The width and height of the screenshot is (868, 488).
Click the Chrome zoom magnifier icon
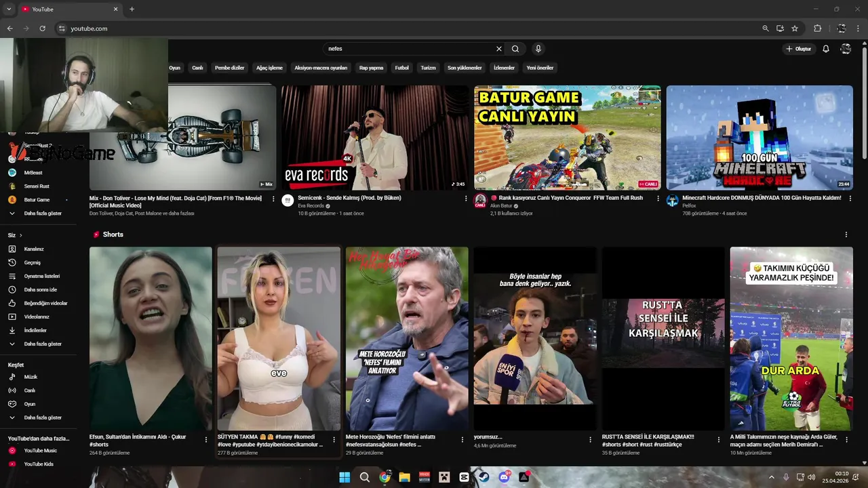(x=766, y=28)
